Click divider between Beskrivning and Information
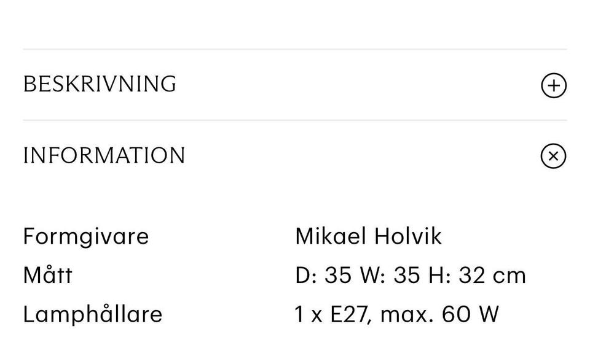 click(295, 120)
